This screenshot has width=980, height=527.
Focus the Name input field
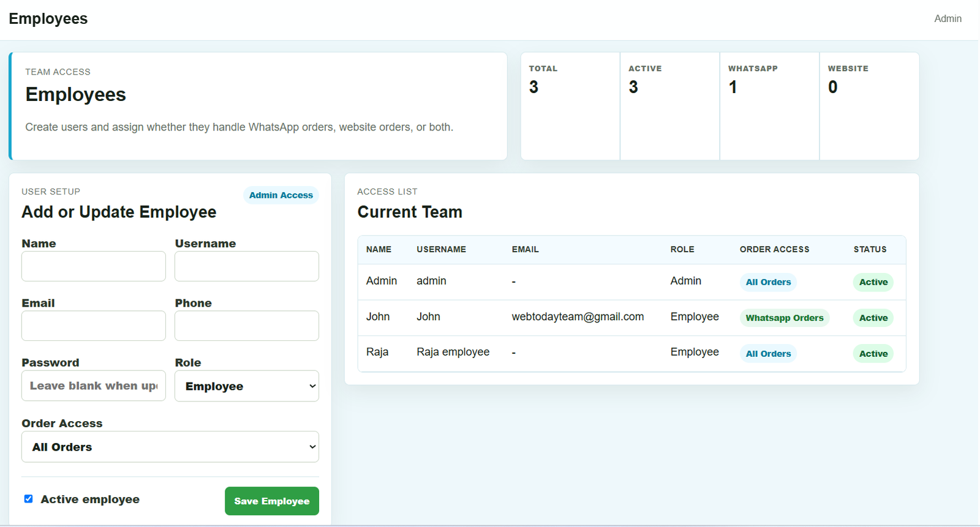pos(94,266)
